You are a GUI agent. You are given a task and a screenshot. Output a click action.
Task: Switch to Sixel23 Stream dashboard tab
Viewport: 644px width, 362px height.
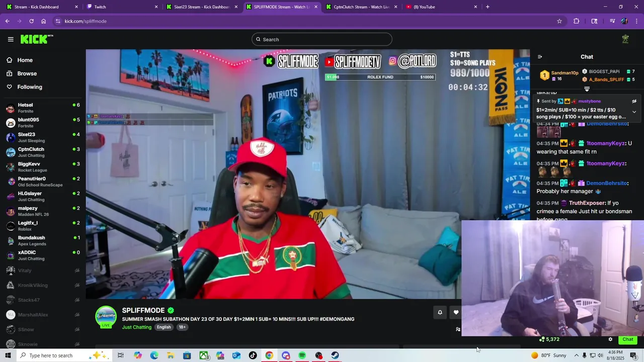point(201,7)
